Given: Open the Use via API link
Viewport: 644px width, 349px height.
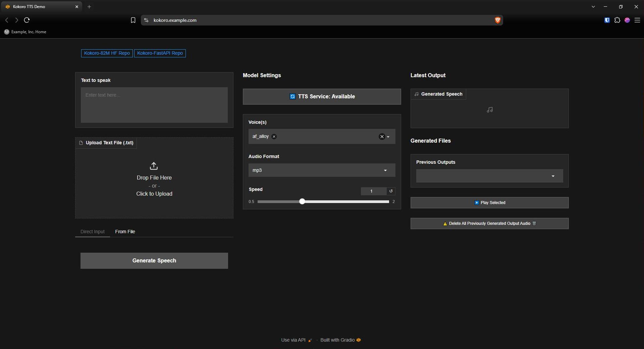Looking at the screenshot, I should tap(297, 340).
